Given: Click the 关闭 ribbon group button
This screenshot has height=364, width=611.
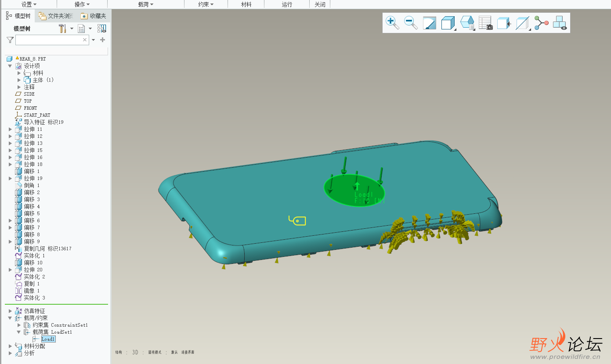Looking at the screenshot, I should point(320,4).
